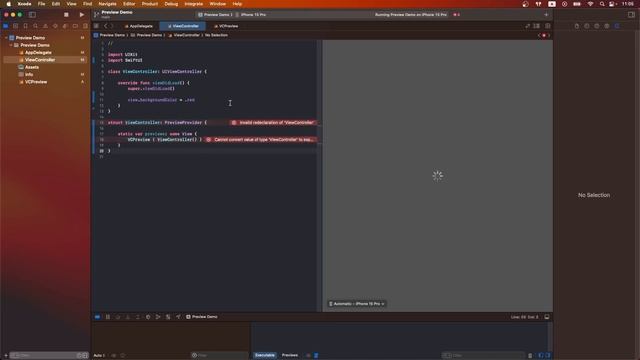Screen dimensions: 640x360
Task: Open the source control branch icon
Action: (96, 15)
